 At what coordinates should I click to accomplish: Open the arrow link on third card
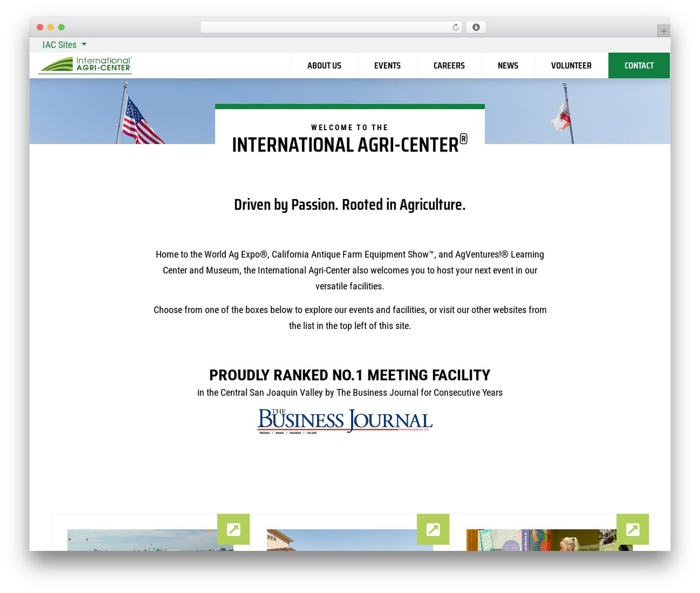[633, 530]
